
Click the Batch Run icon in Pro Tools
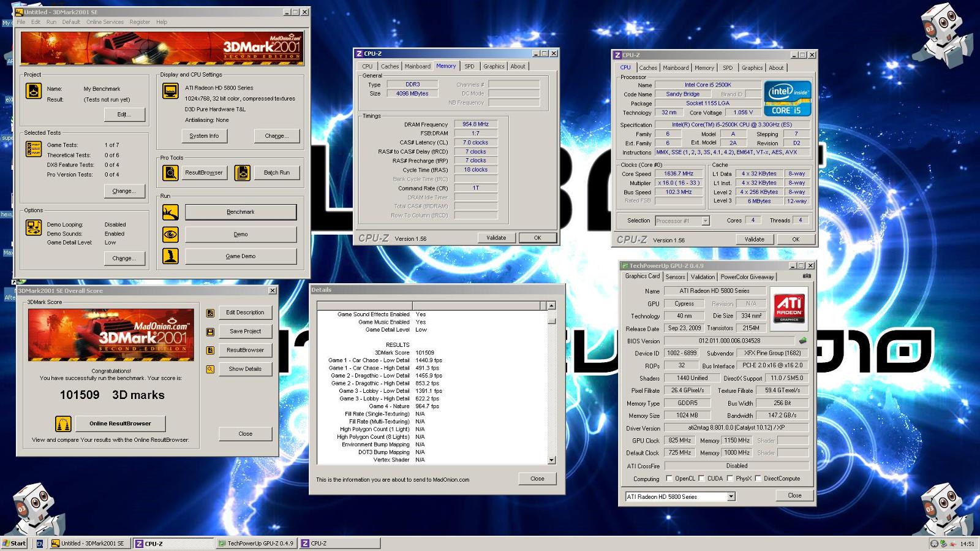pos(243,173)
